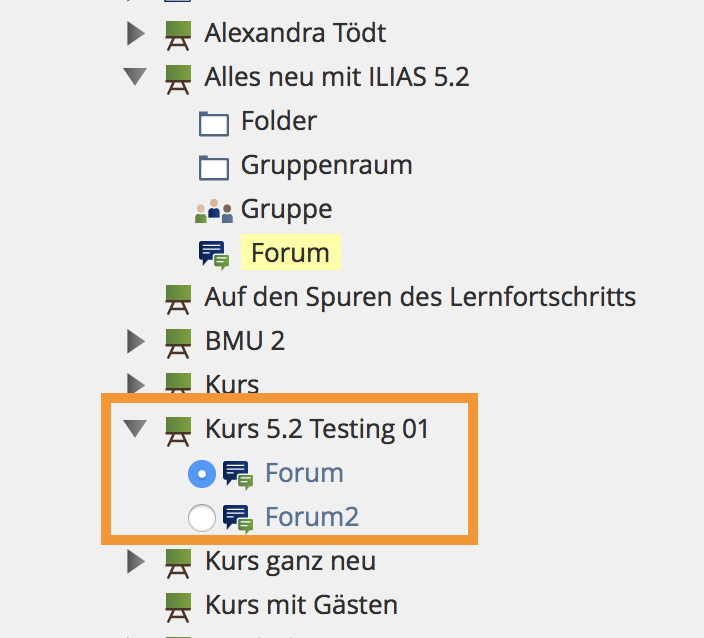Click the course icon beside BMU 2
Image resolution: width=704 pixels, height=638 pixels.
(x=178, y=342)
